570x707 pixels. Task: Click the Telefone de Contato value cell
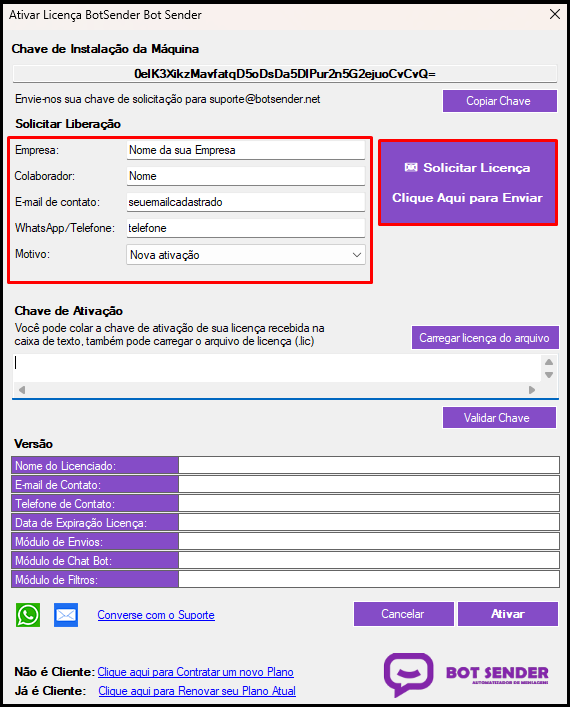point(369,503)
